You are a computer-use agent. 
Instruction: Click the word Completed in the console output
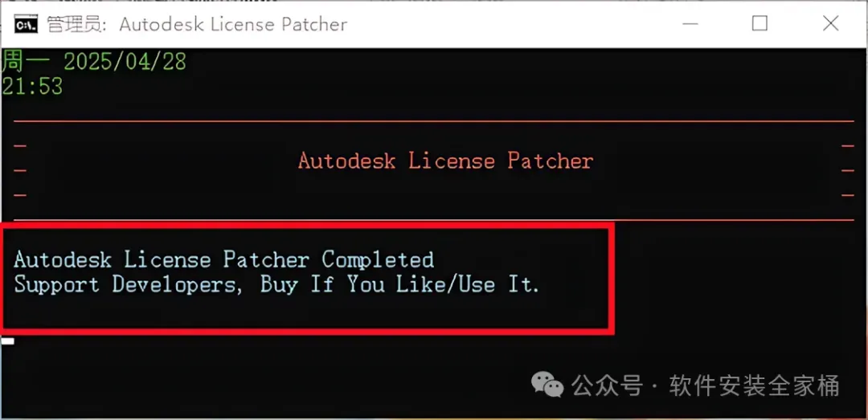(x=378, y=259)
